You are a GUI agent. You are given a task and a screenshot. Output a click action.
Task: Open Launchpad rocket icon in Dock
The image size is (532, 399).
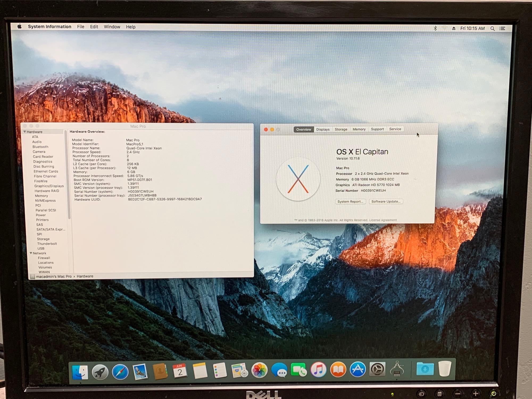(100, 372)
